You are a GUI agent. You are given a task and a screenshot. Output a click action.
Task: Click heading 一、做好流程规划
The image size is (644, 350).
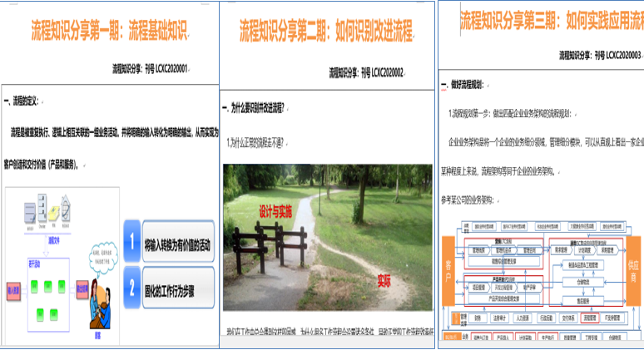pos(466,86)
